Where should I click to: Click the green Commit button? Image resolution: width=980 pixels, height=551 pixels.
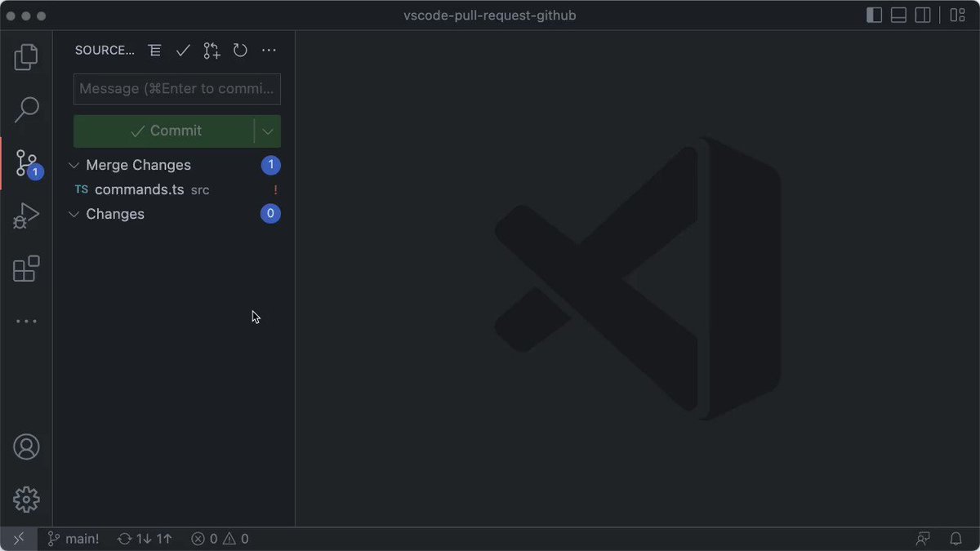[x=164, y=131]
